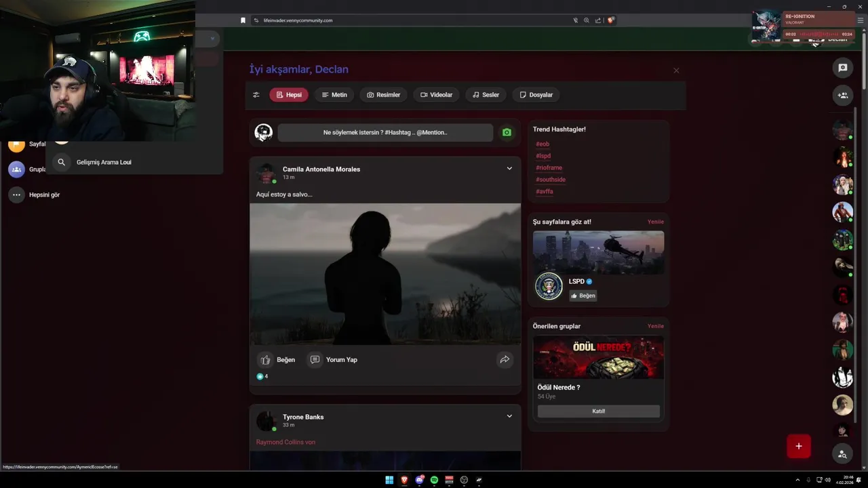
Task: Select the Sesler filter tab
Action: (486, 95)
